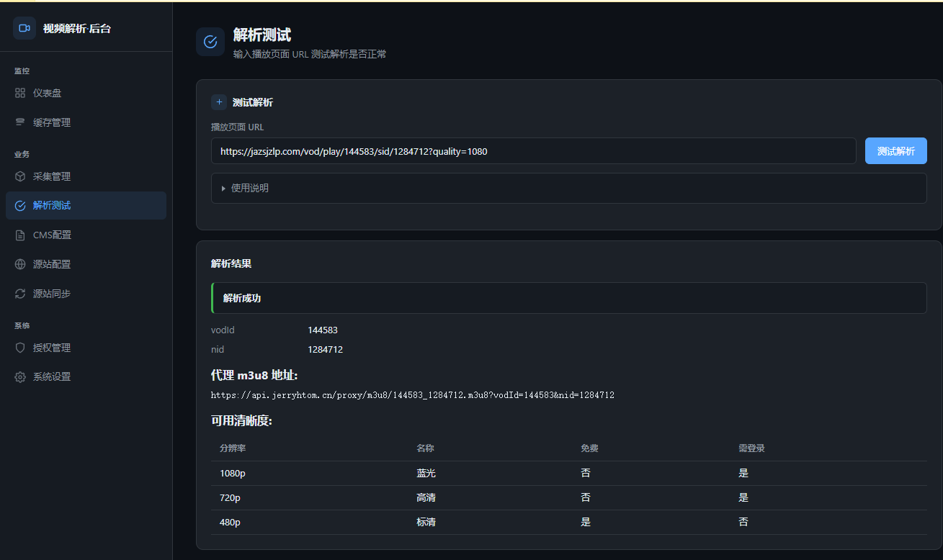Click the 源站配置 globe icon
943x560 pixels.
20,264
